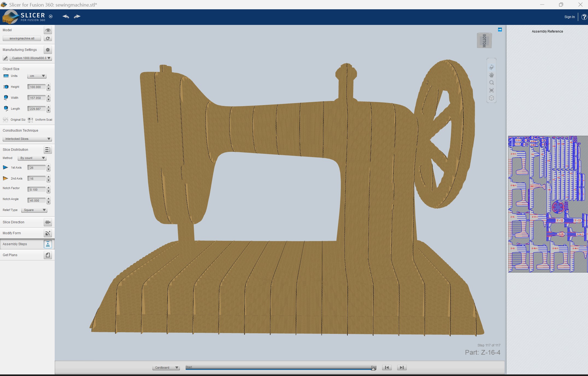The height and width of the screenshot is (376, 588).
Task: Open Manufacturing Settings gear icon
Action: coord(48,50)
